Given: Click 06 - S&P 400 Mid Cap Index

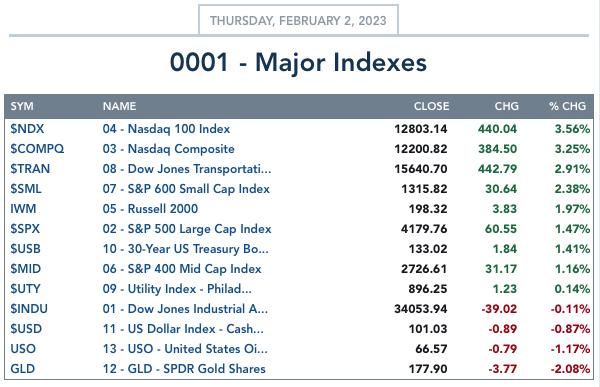Looking at the screenshot, I should (182, 269).
